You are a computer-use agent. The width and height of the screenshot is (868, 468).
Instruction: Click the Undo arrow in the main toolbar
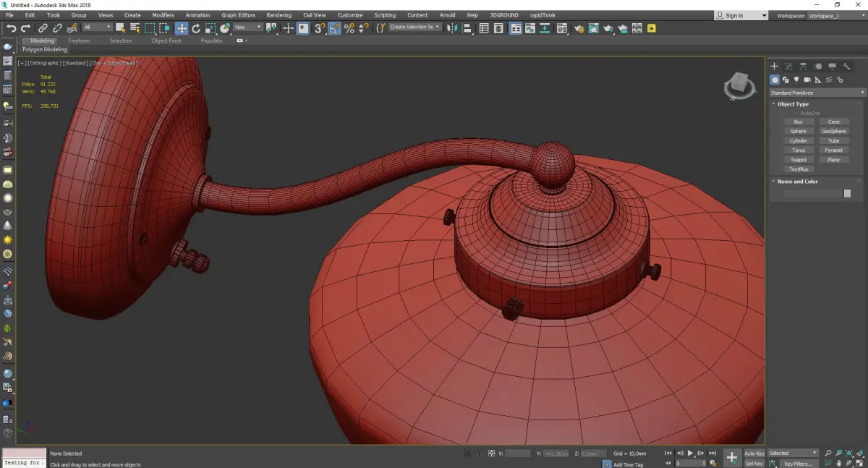11,28
